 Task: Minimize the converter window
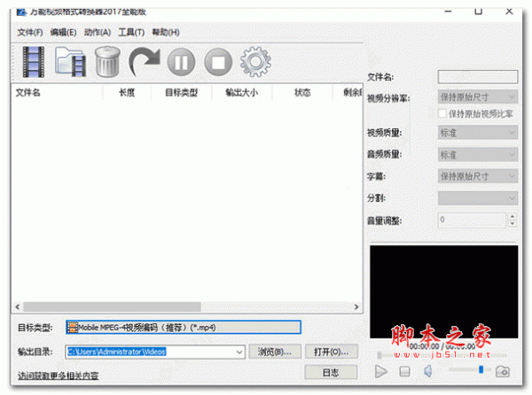(x=448, y=12)
